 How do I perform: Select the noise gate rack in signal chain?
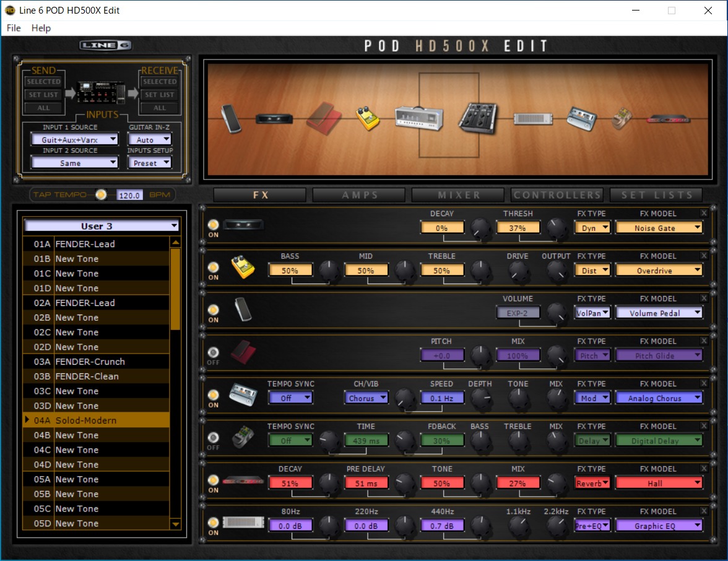click(x=274, y=119)
